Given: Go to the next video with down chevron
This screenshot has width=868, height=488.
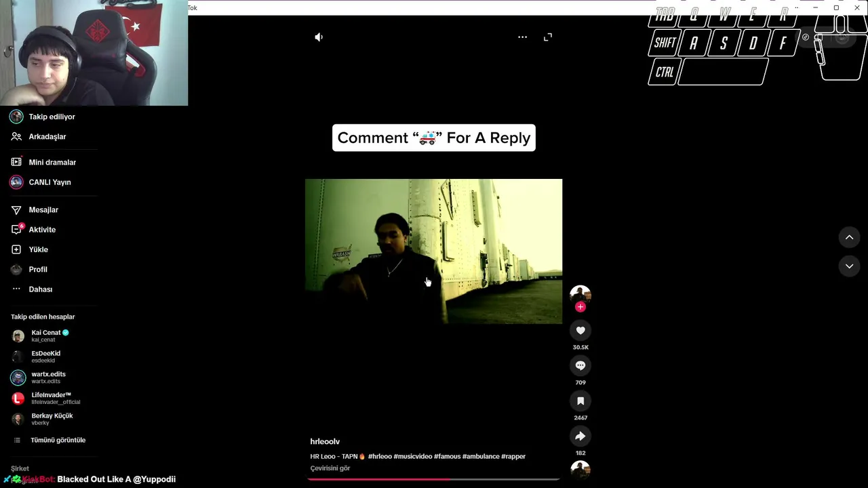Looking at the screenshot, I should [x=849, y=266].
